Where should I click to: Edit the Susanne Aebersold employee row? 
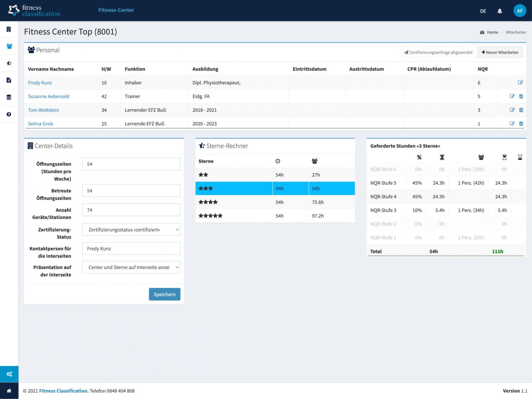point(512,96)
